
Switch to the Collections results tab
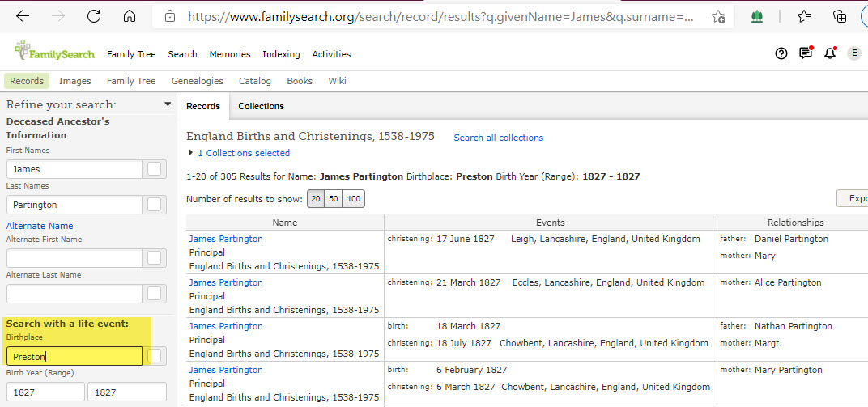tap(262, 106)
